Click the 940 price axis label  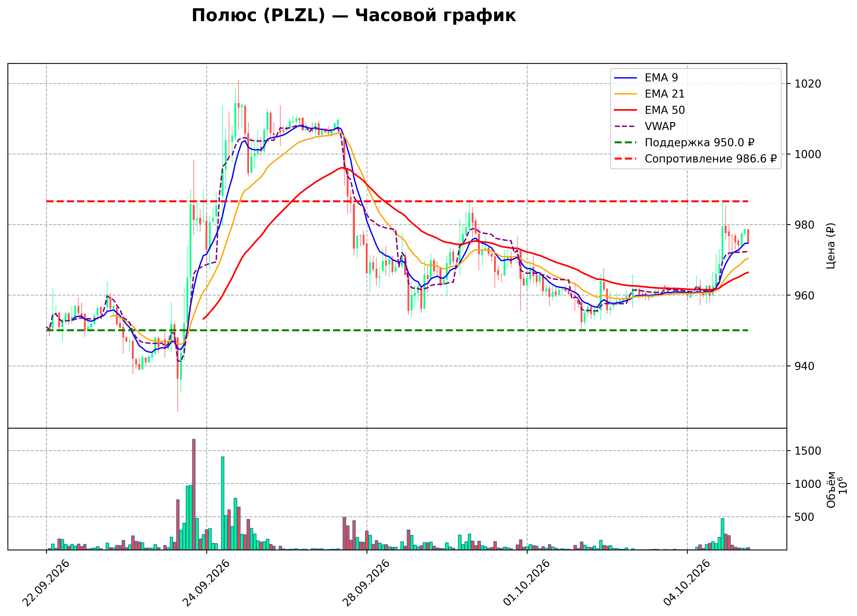(804, 366)
